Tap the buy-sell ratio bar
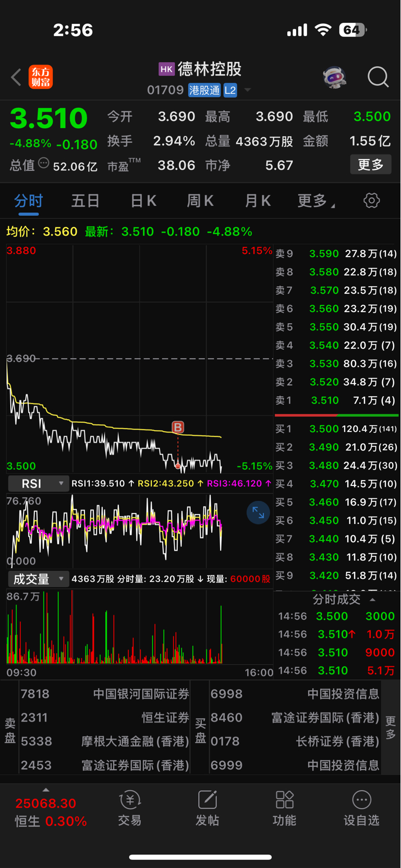This screenshot has width=401, height=868. click(x=336, y=415)
